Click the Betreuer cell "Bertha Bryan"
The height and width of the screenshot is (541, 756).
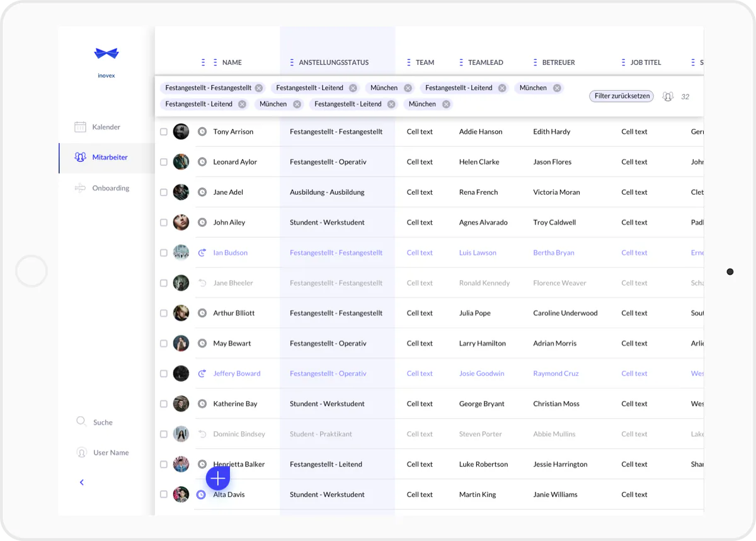coord(554,253)
